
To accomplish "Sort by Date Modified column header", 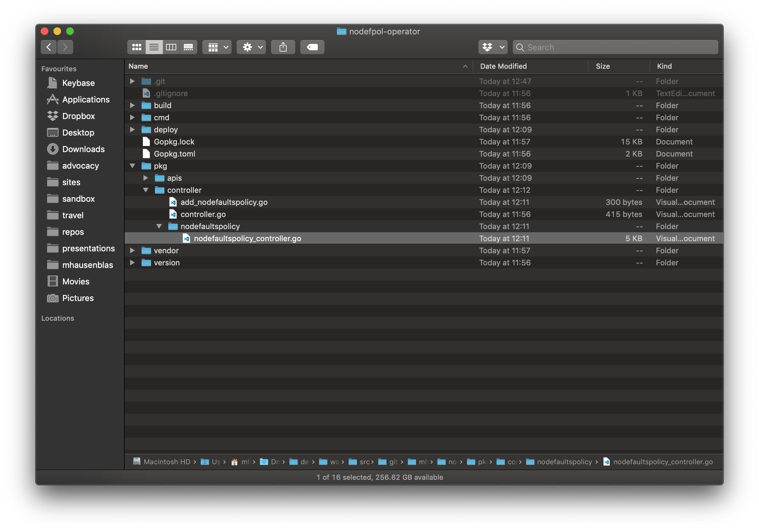I will click(x=503, y=66).
